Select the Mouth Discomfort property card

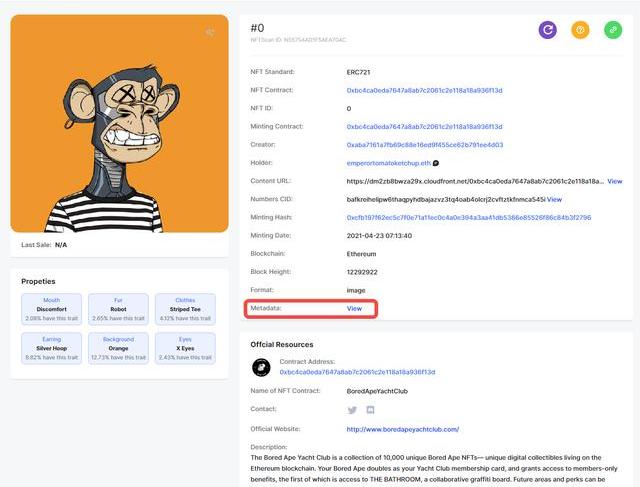51,309
